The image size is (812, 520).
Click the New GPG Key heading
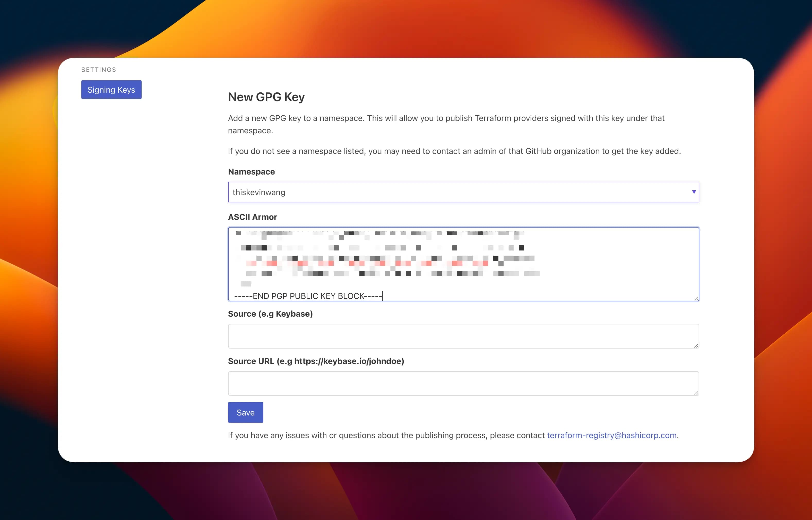click(x=266, y=97)
